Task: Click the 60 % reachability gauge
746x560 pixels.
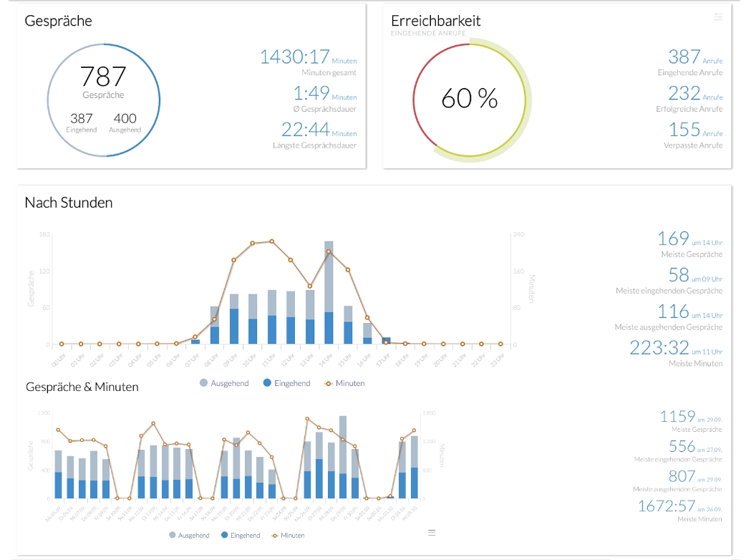Action: [470, 100]
